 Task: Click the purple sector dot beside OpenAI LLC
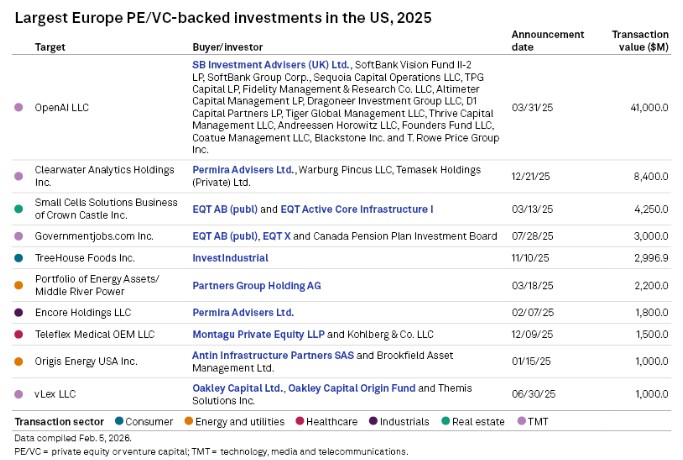tap(19, 107)
